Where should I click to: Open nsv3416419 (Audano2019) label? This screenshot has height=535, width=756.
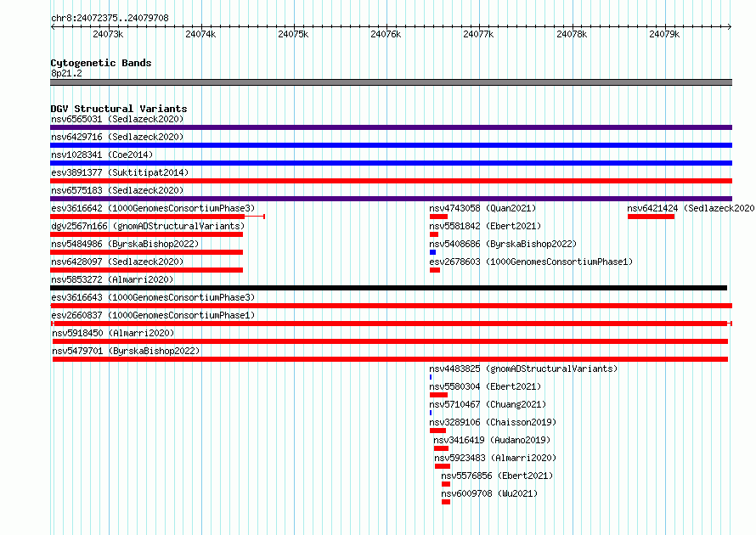coord(492,440)
